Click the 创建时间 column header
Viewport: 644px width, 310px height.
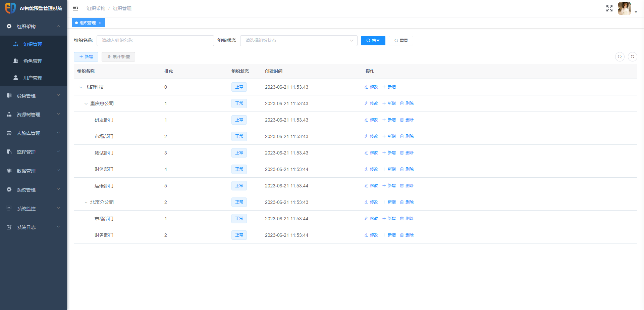pyautogui.click(x=274, y=72)
